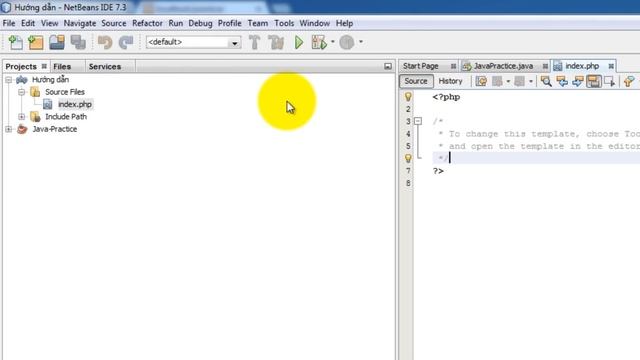This screenshot has width=640, height=360.
Task: Close the Projects panel tab
Action: click(x=44, y=66)
